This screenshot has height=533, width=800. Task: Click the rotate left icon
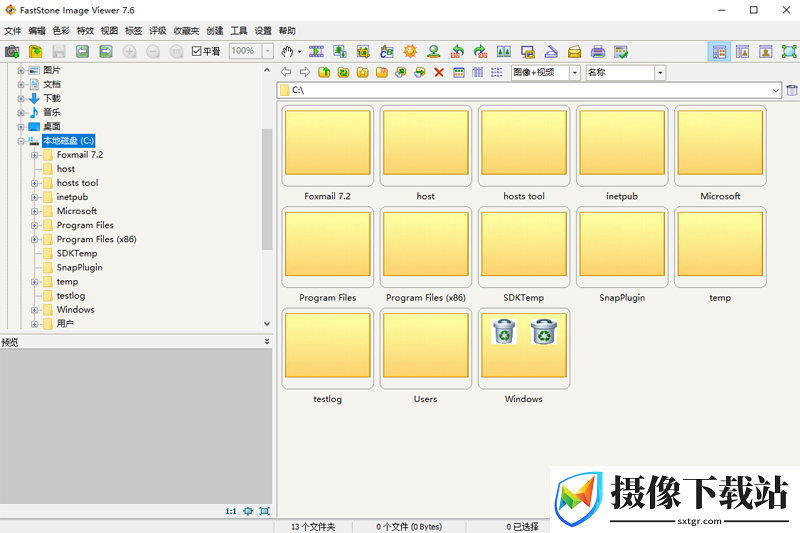[457, 52]
